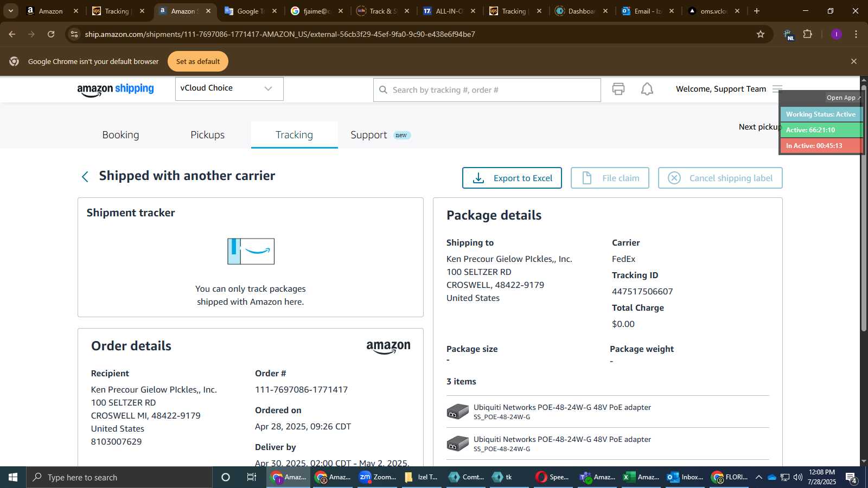Click the Amazon Shipping logo
This screenshot has height=488, width=868.
116,89
